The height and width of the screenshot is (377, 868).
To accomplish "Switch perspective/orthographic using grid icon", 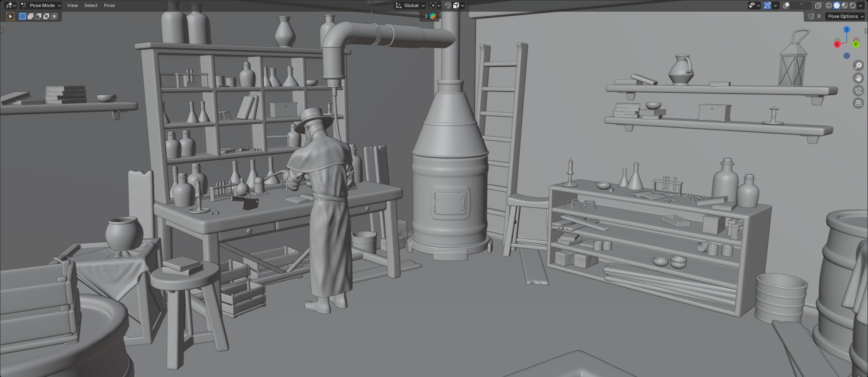I will coord(858,103).
